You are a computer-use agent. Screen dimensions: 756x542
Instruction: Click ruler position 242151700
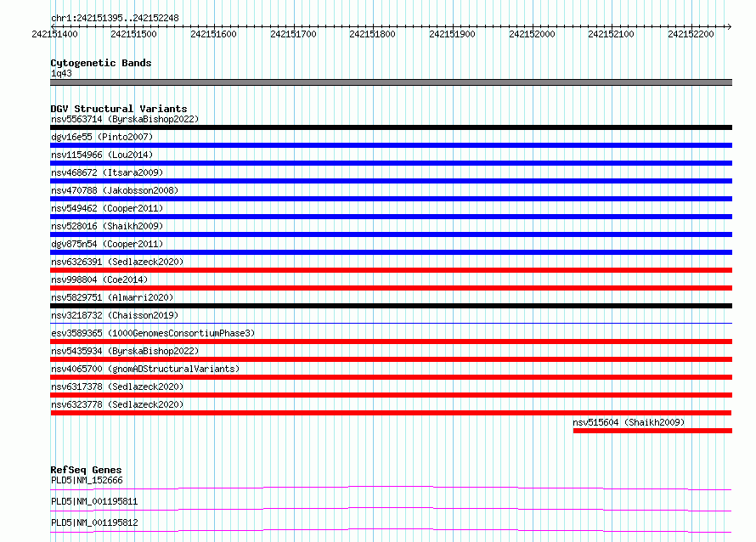point(293,34)
